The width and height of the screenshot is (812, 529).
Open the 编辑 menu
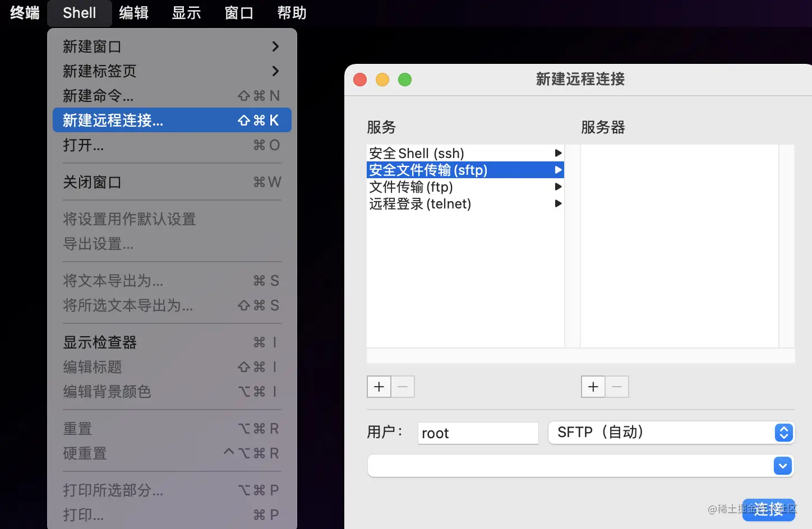point(133,12)
